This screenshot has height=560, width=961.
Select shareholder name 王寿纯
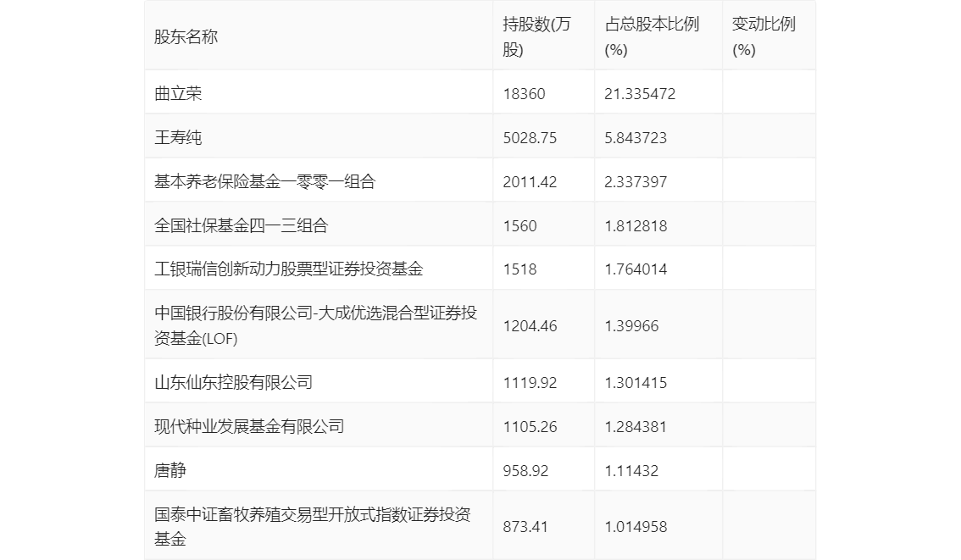[178, 138]
